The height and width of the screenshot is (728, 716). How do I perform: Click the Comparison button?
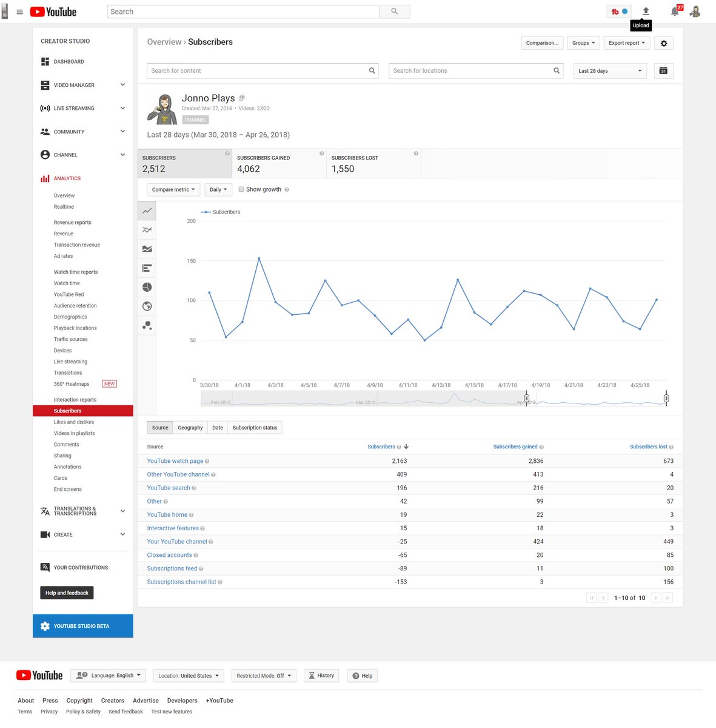click(542, 43)
